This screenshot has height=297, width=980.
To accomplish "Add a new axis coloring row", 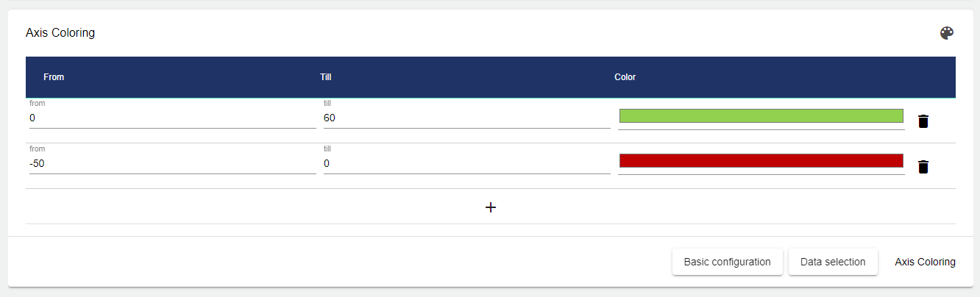I will click(491, 207).
